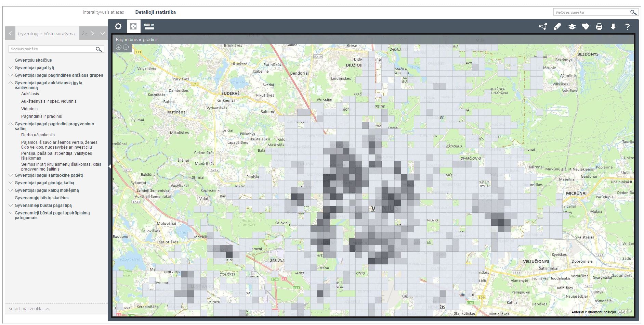Collapse Gyventojai pagal aukščiausią įgytą išsilavinimą

pos(11,83)
